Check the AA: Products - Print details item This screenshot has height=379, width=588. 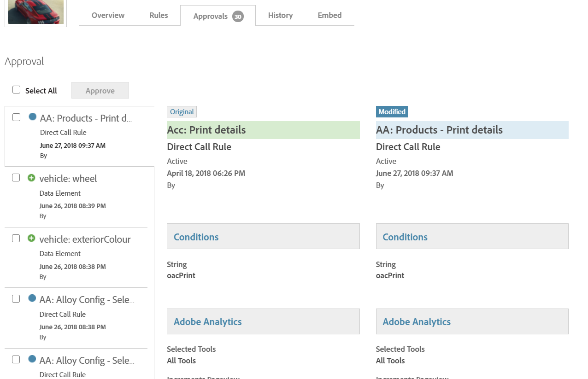click(x=16, y=117)
